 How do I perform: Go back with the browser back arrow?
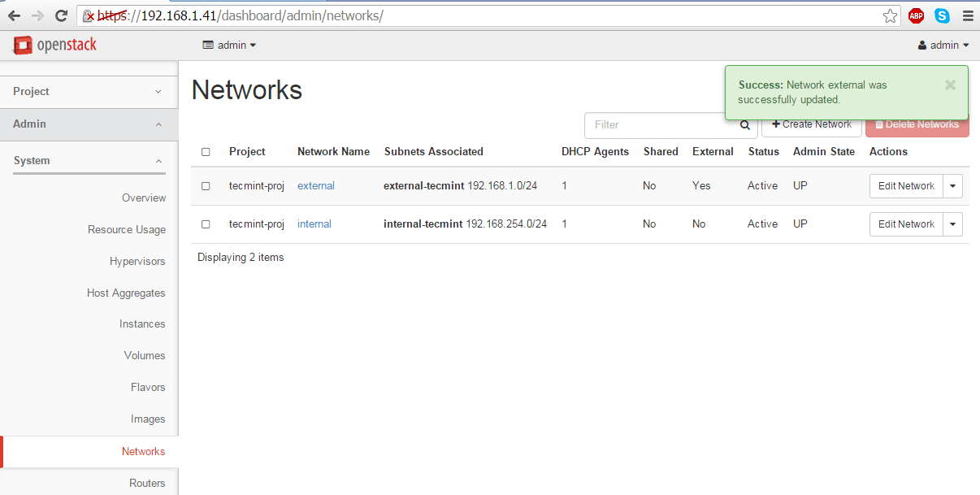tap(14, 15)
